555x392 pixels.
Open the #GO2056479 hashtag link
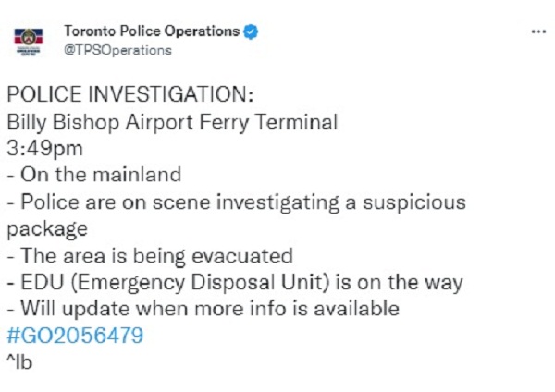(75, 336)
